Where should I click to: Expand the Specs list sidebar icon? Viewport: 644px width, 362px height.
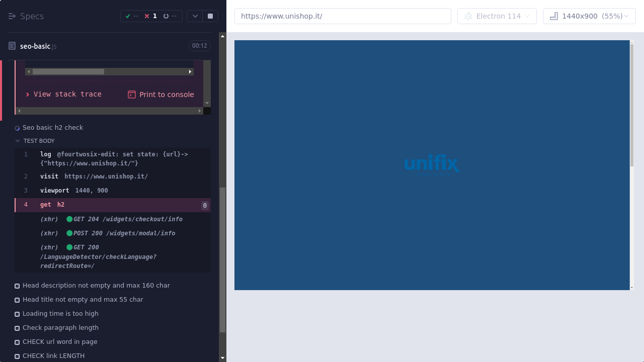(x=12, y=16)
